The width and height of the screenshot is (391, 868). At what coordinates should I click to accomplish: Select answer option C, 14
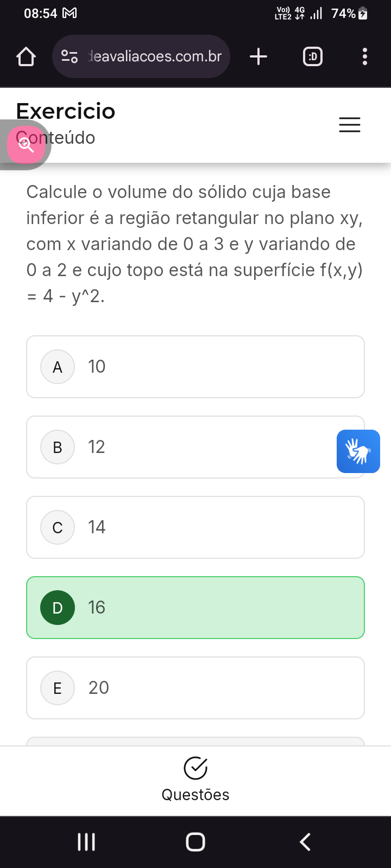point(195,527)
